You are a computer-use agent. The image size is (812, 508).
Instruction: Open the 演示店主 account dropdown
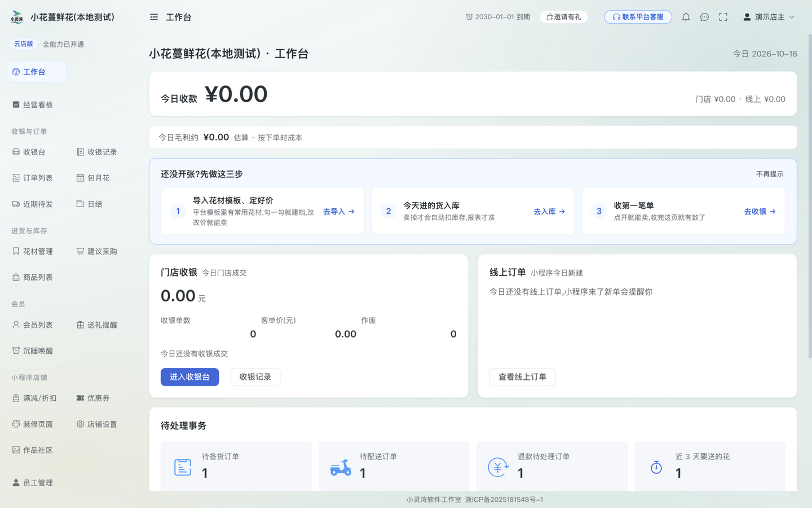click(x=769, y=17)
